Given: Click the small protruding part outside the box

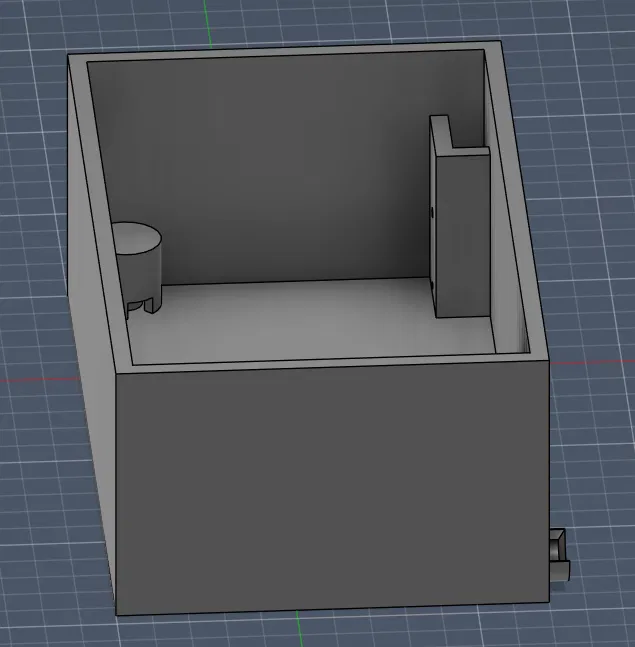Looking at the screenshot, I should pyautogui.click(x=559, y=555).
